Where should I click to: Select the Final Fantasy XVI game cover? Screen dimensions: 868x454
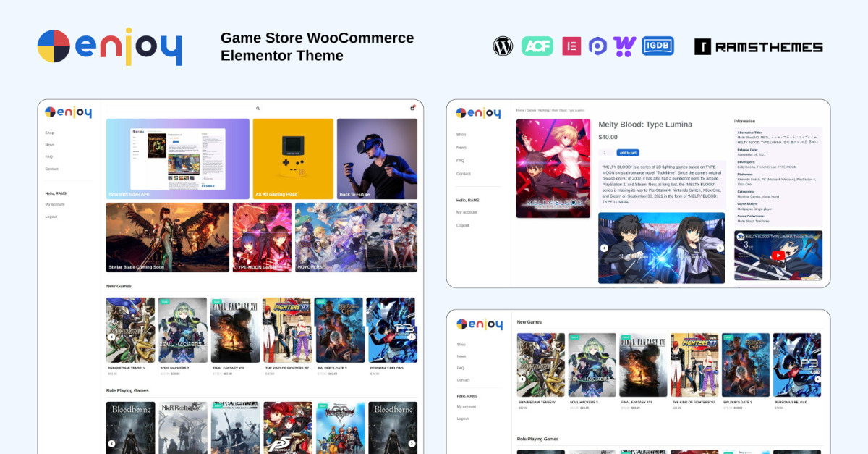pyautogui.click(x=235, y=329)
